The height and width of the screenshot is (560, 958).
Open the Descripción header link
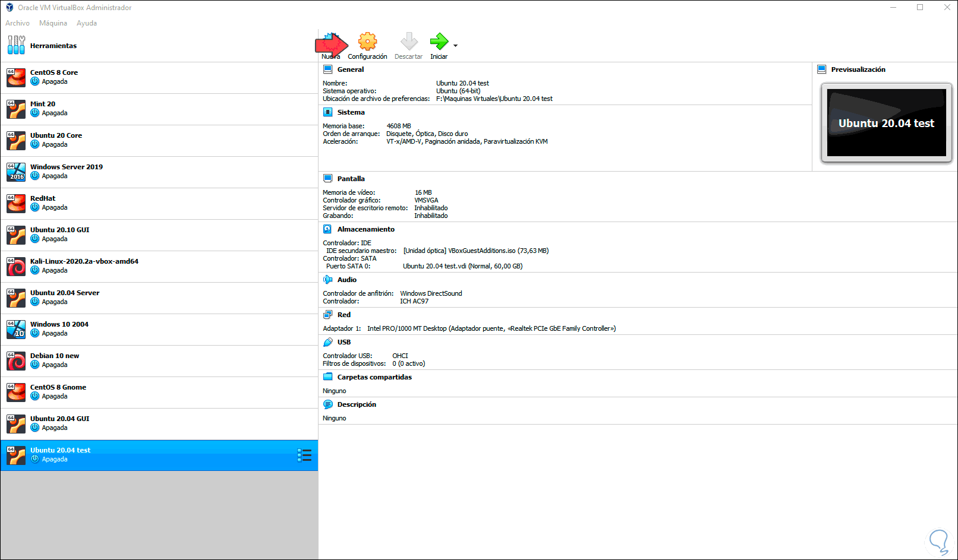[x=357, y=404]
